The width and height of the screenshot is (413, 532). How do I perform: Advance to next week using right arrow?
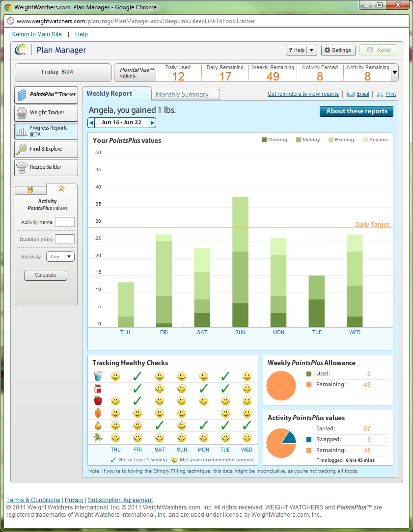[x=152, y=123]
